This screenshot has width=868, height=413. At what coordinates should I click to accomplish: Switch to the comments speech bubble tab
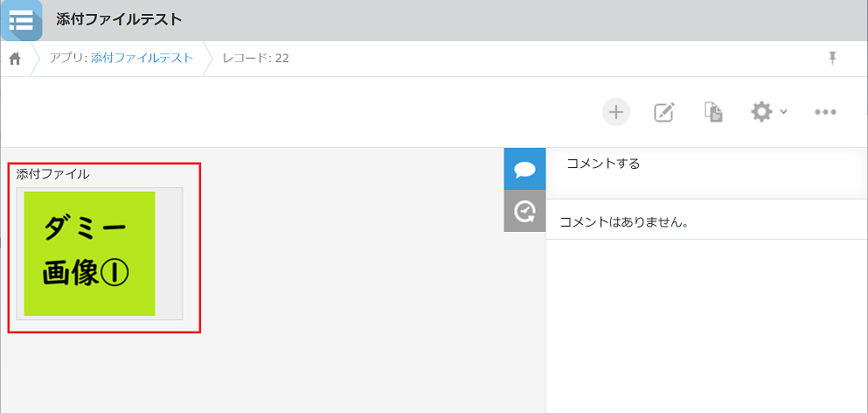524,169
